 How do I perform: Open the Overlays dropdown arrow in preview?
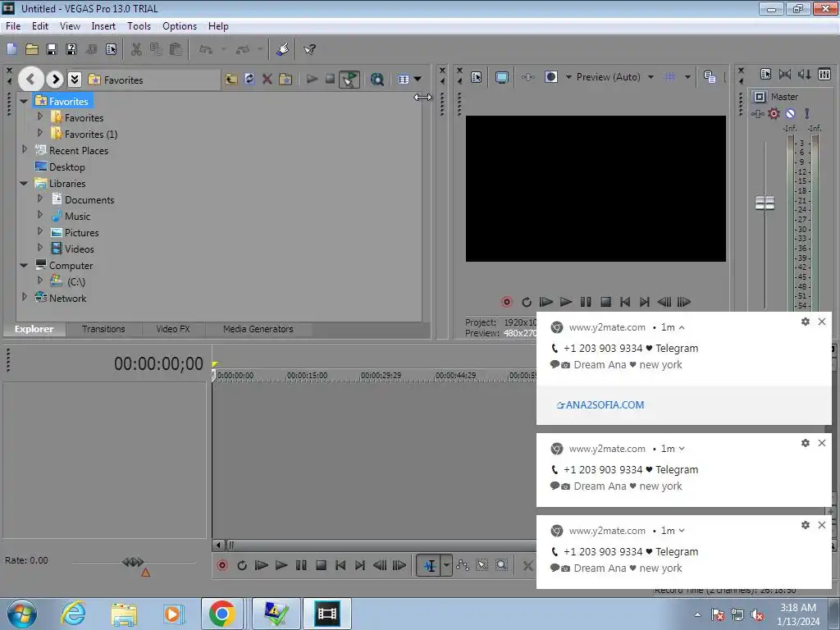[688, 77]
